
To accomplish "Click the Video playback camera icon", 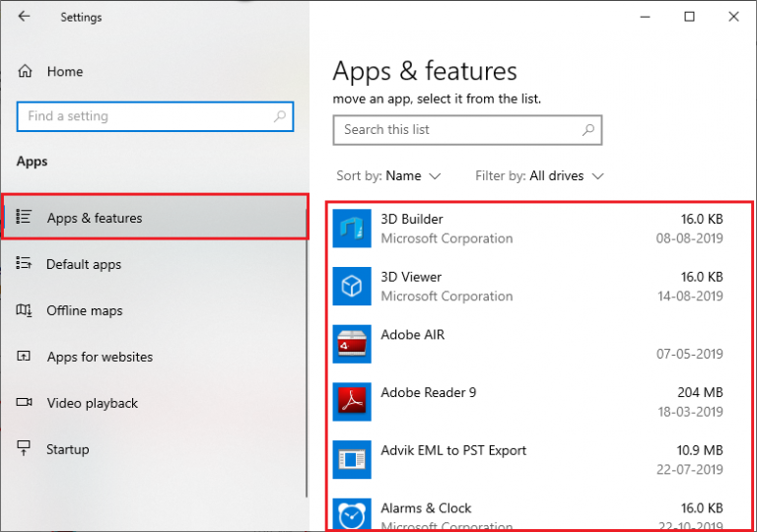I will [x=24, y=402].
